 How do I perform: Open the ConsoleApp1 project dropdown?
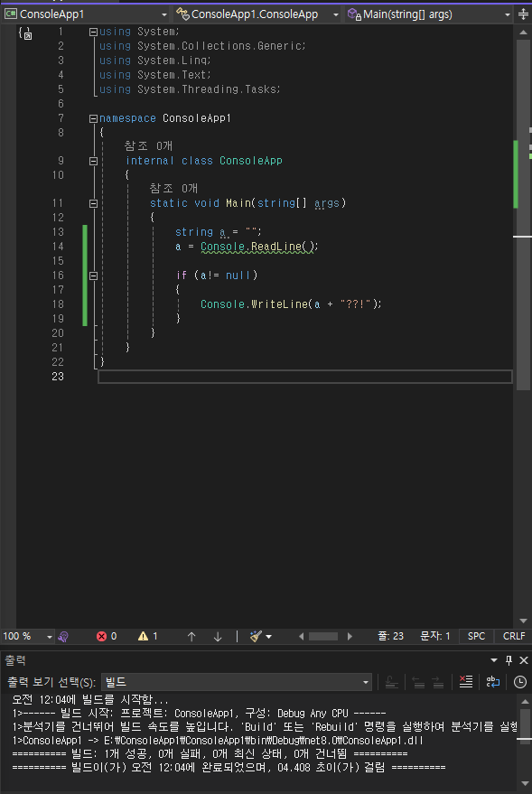[x=86, y=14]
